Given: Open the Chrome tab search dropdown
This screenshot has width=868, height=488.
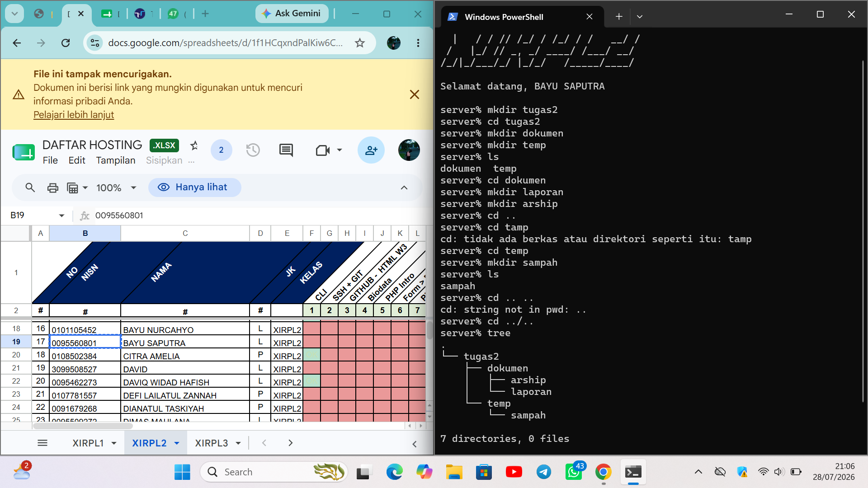Looking at the screenshot, I should [14, 14].
